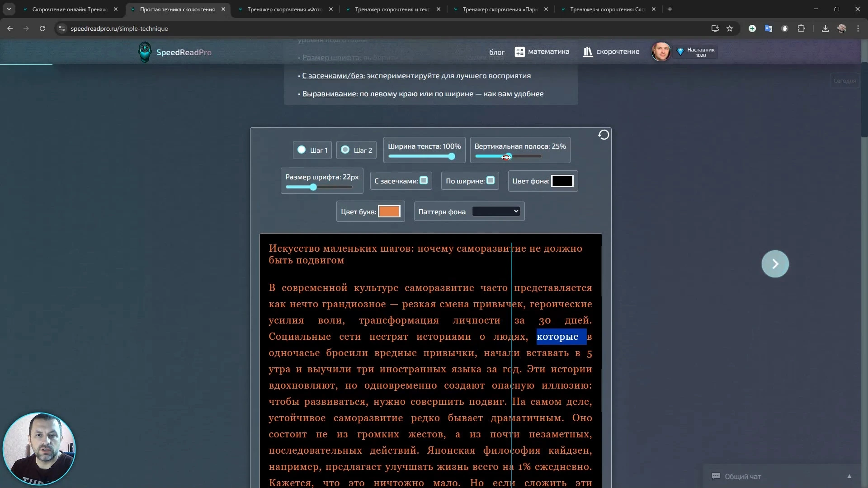Click the Google Translate extension icon
Screen dimensions: 868x488
769,28
